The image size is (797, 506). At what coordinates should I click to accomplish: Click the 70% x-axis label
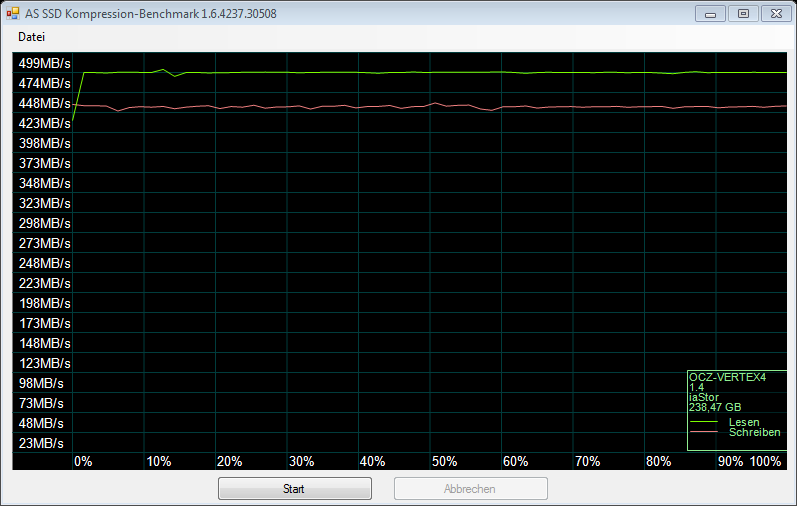click(x=588, y=461)
